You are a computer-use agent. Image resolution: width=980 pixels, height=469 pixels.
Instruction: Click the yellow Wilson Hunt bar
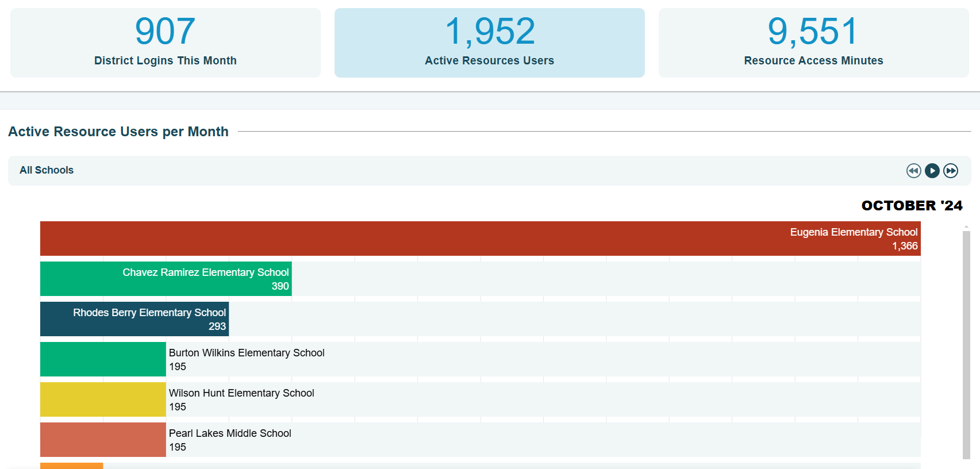coord(103,399)
